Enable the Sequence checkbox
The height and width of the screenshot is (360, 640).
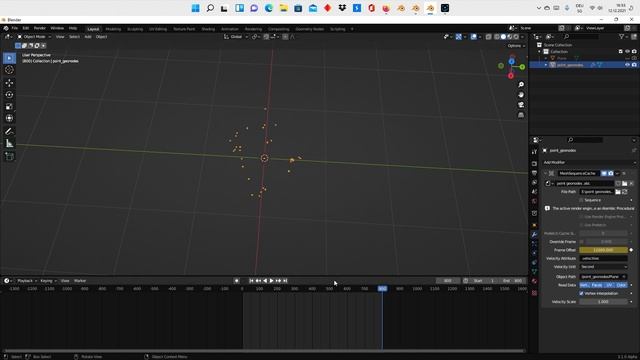click(581, 200)
